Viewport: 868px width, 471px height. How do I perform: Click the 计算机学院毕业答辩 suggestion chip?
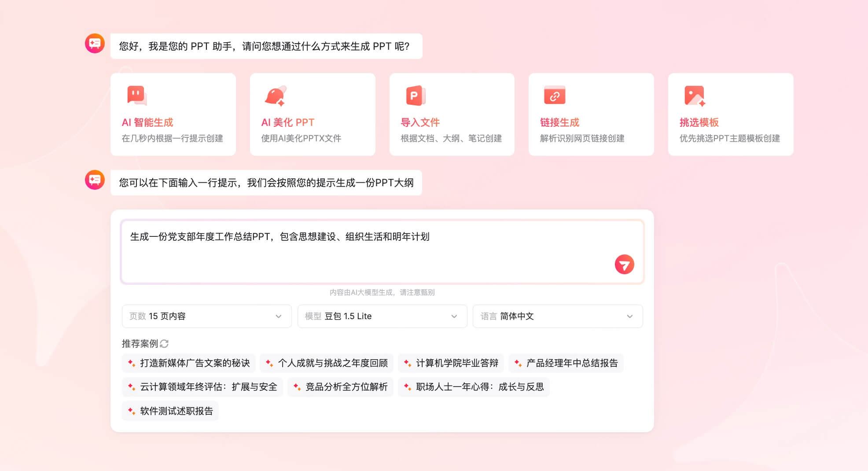451,363
